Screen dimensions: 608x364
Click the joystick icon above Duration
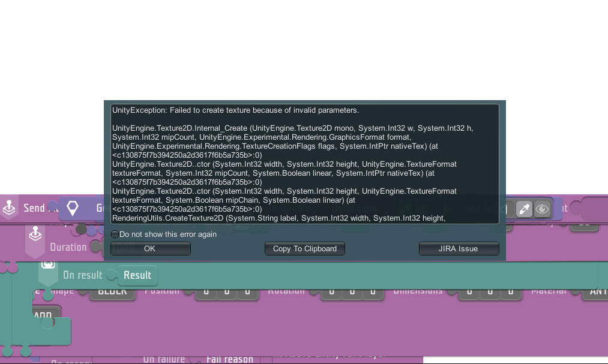(36, 233)
